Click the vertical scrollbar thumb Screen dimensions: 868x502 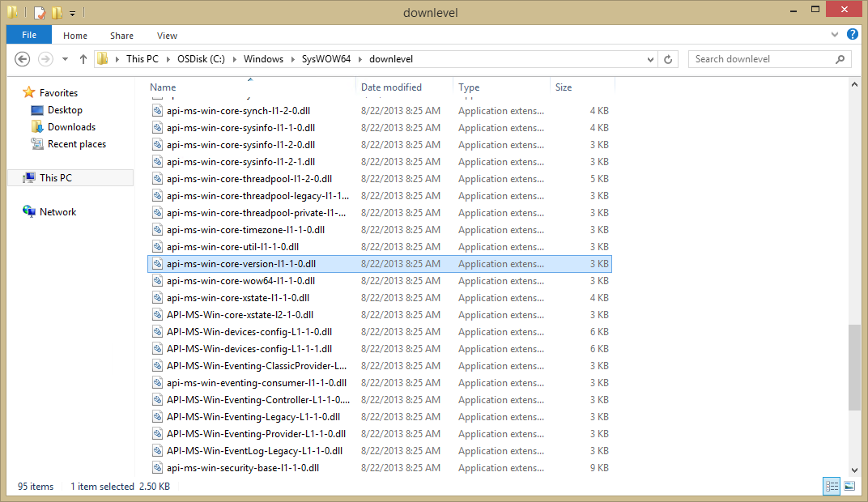coord(854,368)
